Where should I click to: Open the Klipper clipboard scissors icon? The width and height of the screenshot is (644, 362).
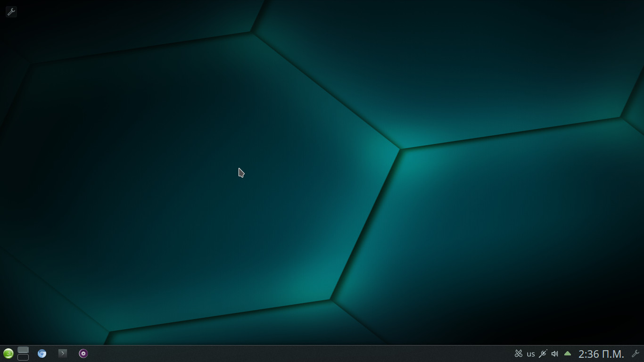(519, 354)
